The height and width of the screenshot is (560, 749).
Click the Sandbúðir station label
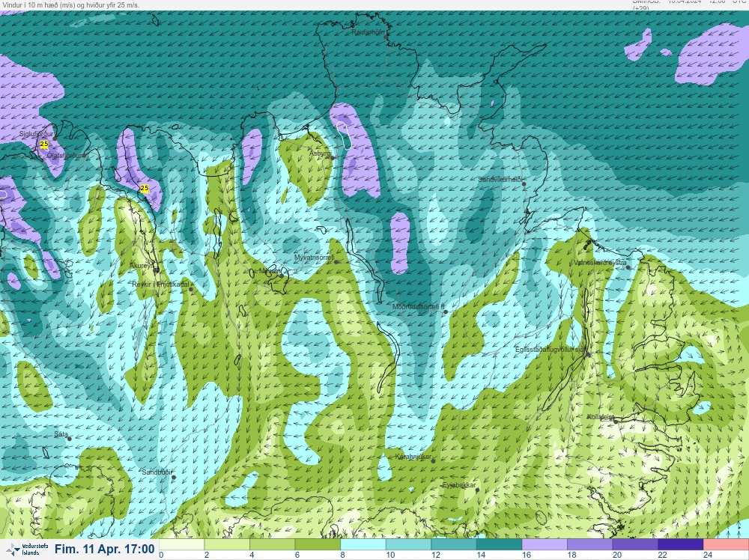[x=157, y=472]
